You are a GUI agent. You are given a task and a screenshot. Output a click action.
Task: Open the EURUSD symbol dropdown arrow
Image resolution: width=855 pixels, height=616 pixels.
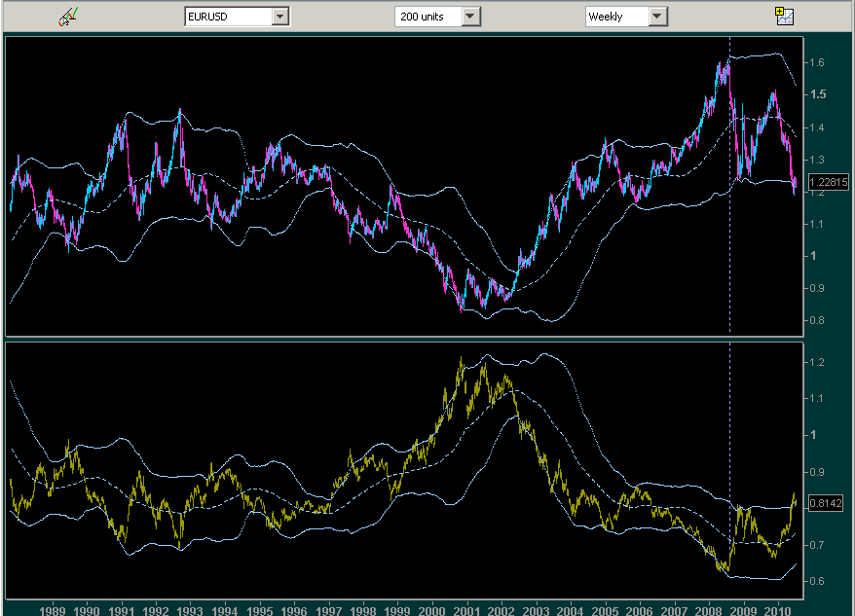click(x=280, y=17)
